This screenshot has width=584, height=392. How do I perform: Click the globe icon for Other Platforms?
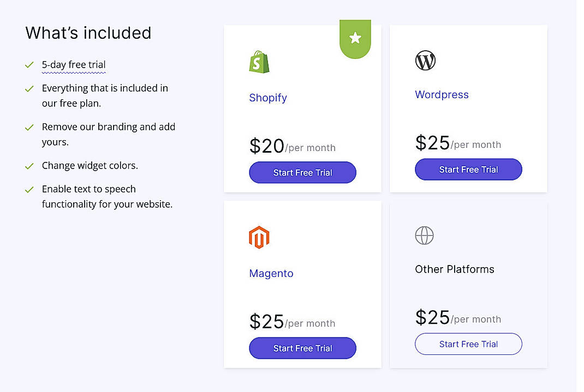(x=425, y=236)
